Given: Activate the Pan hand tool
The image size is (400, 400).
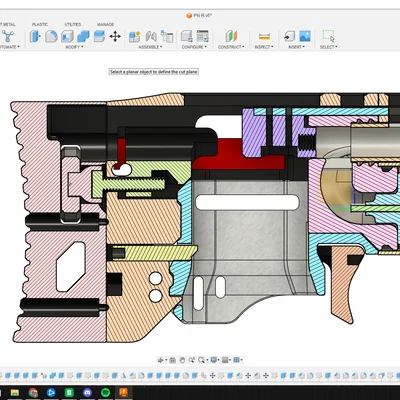Looking at the screenshot, I should (182, 360).
